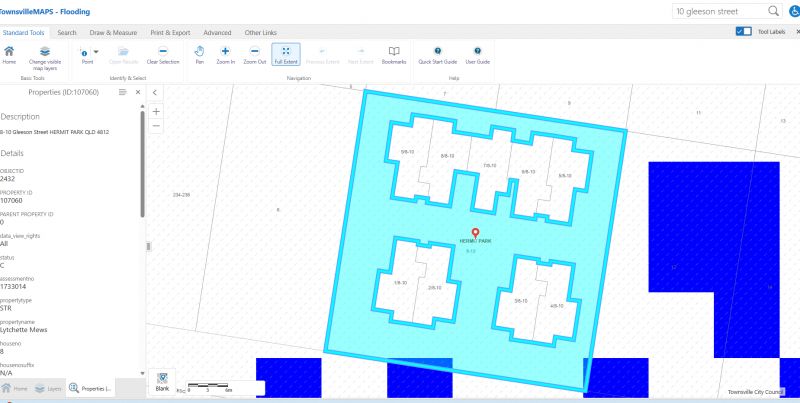
Task: Collapse the side panel with chevron
Action: [x=155, y=93]
